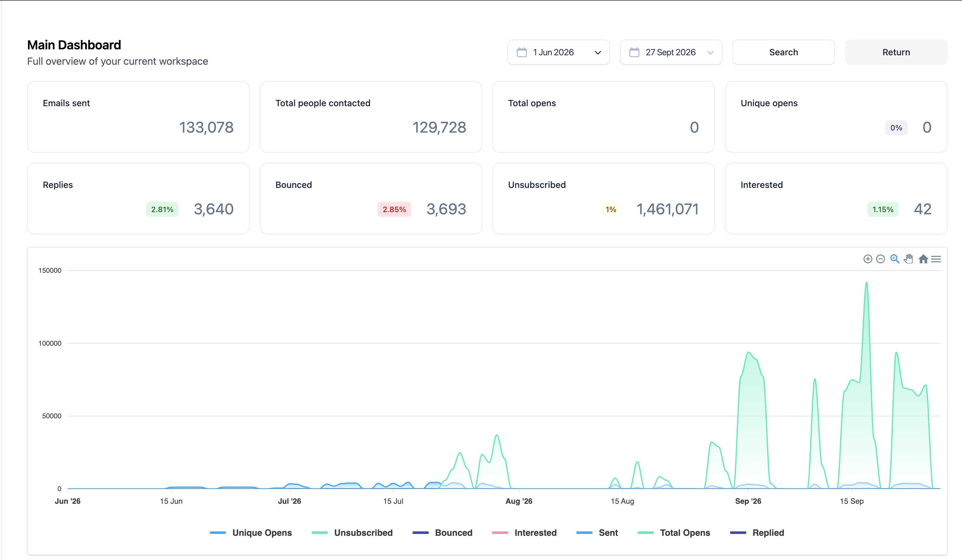Image resolution: width=962 pixels, height=560 pixels.
Task: Toggle Interested series in legend
Action: 524,533
